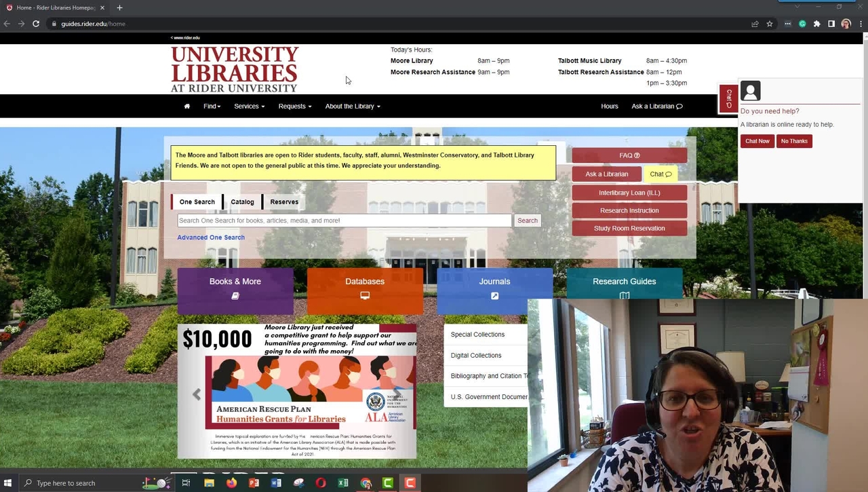Open the Advanced One Search link
Image resolution: width=868 pixels, height=492 pixels.
(211, 238)
